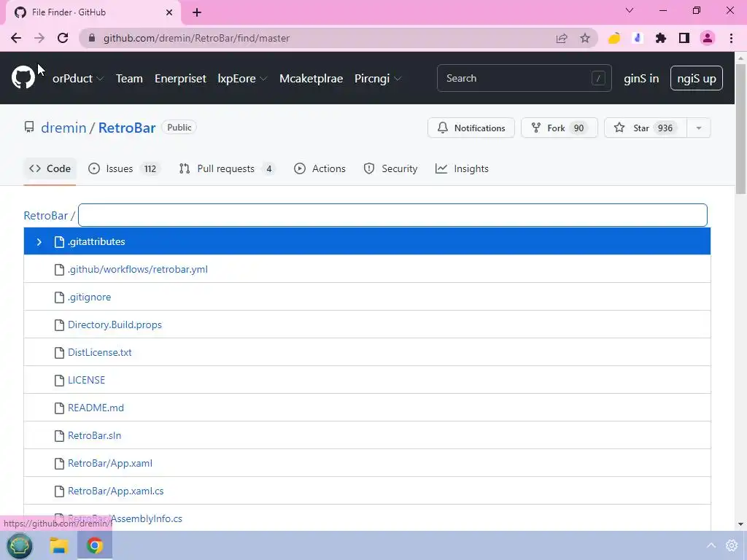Open .github/workflows/retrobar.yml file
This screenshot has height=560, width=747.
pos(138,270)
